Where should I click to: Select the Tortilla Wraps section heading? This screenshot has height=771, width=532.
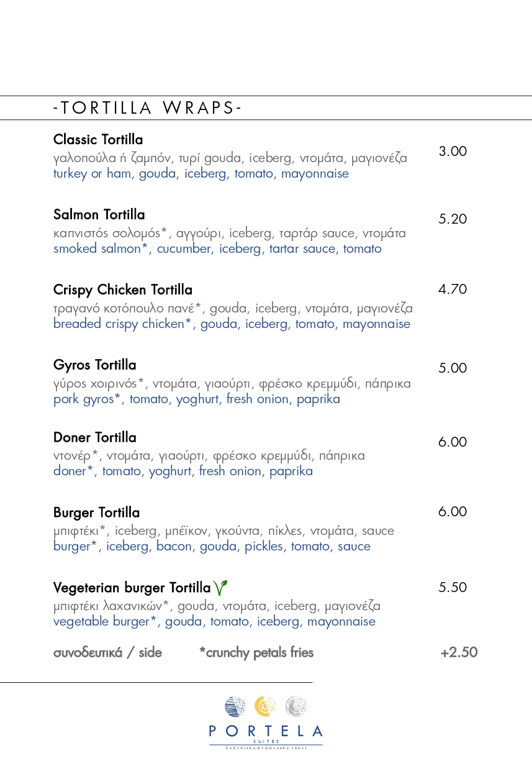pyautogui.click(x=147, y=108)
